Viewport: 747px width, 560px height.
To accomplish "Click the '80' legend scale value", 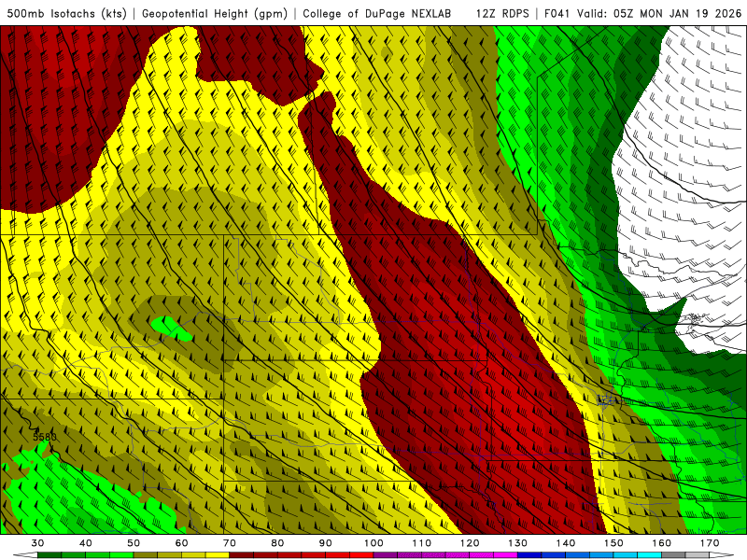I will point(277,543).
